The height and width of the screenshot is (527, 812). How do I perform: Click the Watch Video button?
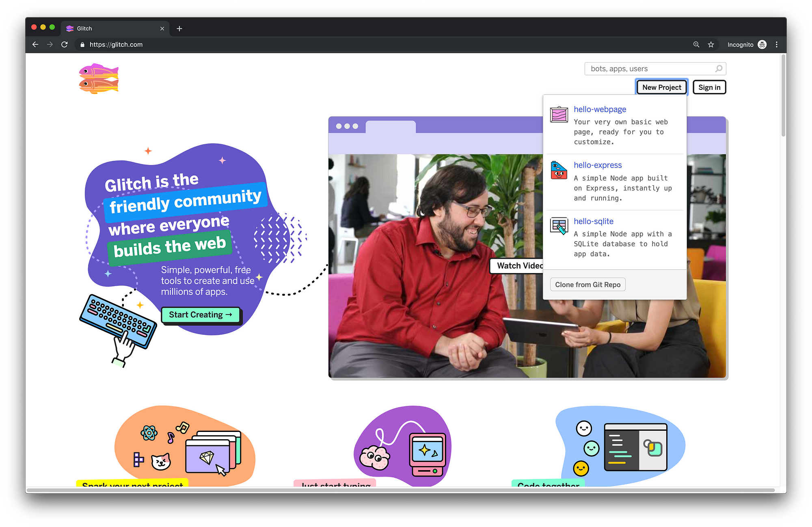pyautogui.click(x=517, y=266)
